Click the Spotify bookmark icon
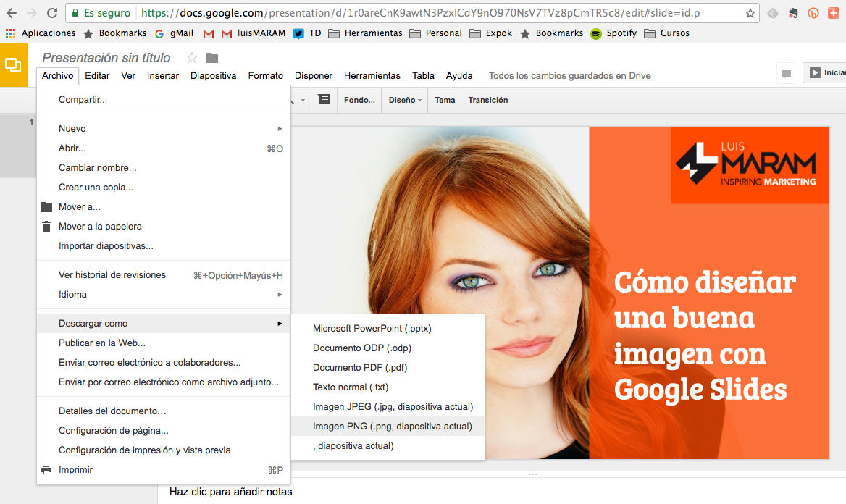Viewport: 846px width, 504px height. pyautogui.click(x=595, y=33)
